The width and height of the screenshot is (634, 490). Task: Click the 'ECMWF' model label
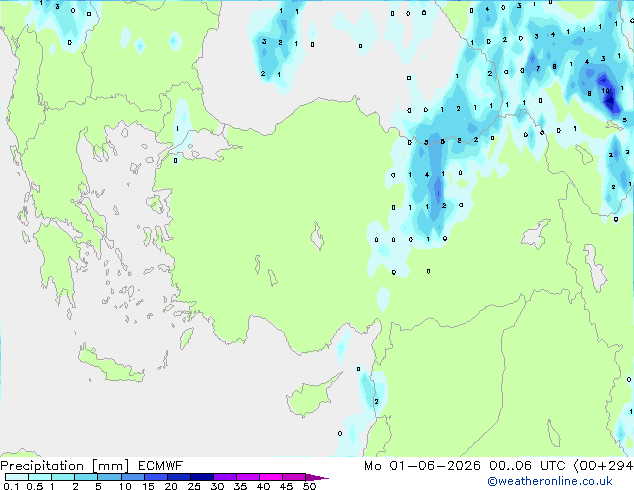tap(160, 466)
